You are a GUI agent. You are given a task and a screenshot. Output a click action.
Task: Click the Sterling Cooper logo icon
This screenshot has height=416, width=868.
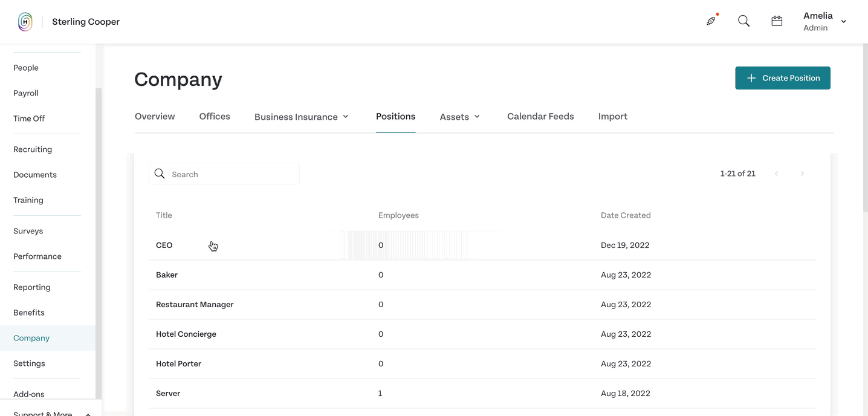click(25, 22)
